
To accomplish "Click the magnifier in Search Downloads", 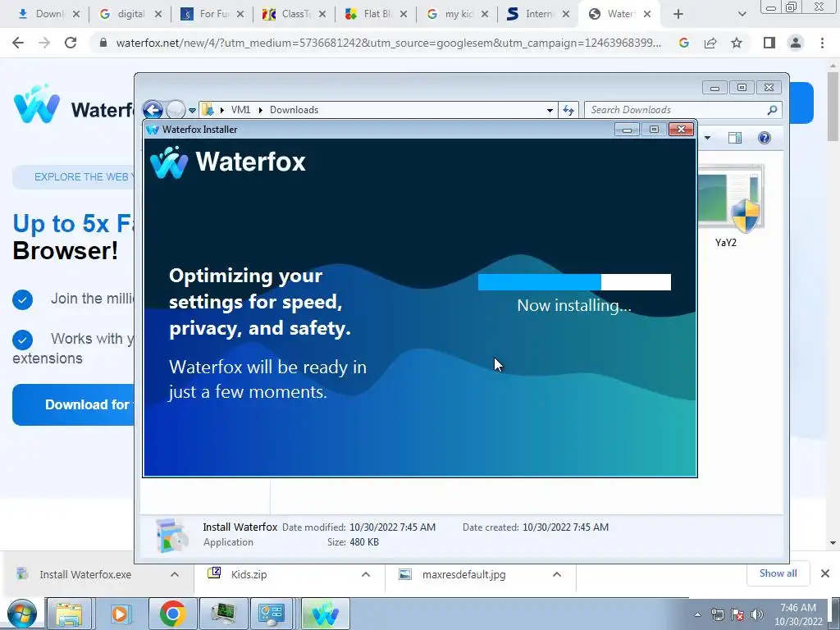I will click(x=772, y=110).
